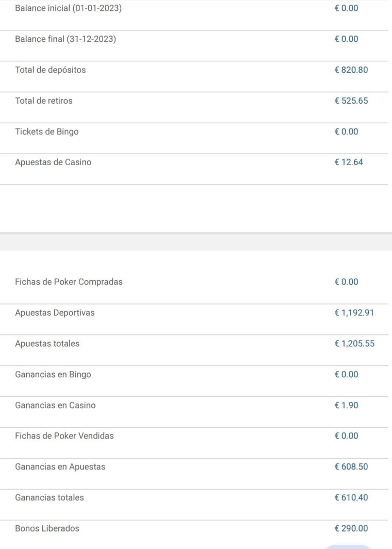Select the Tickets de Bingo label
This screenshot has width=392, height=549.
click(47, 132)
